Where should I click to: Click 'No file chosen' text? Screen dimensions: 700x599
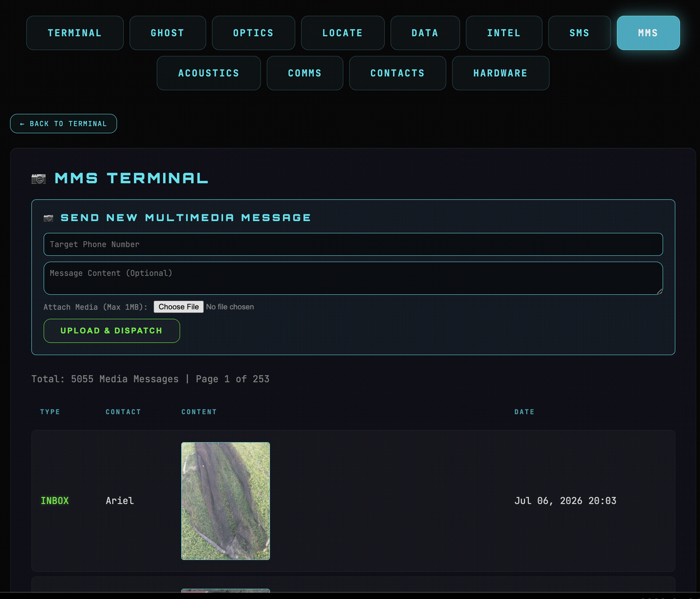(x=230, y=307)
